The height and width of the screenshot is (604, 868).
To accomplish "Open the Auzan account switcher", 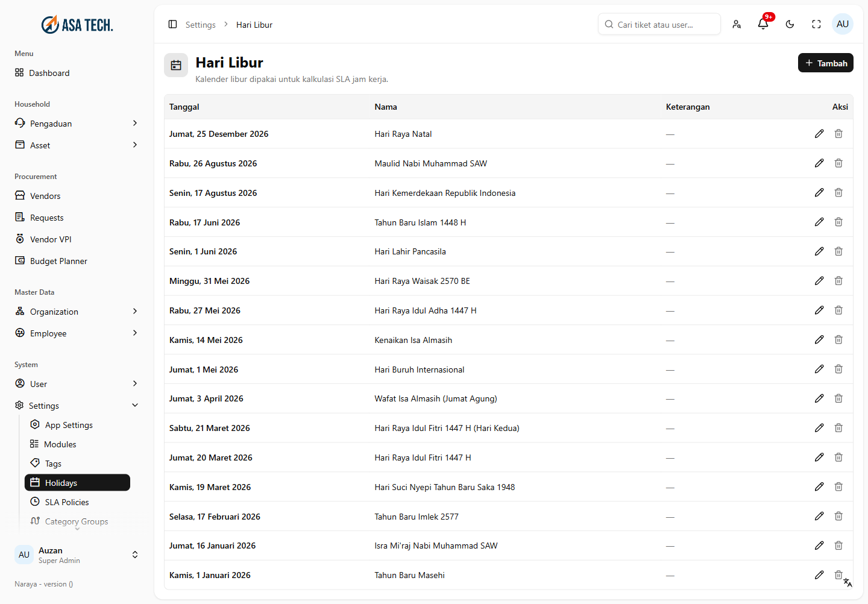I will click(x=77, y=555).
